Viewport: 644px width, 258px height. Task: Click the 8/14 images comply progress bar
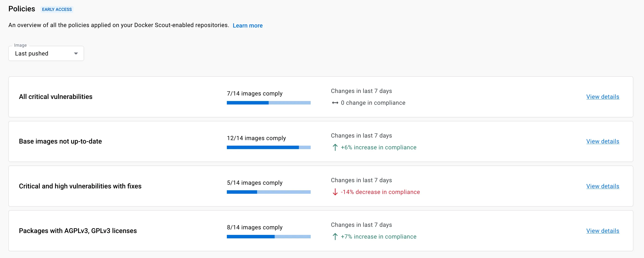[268, 236]
